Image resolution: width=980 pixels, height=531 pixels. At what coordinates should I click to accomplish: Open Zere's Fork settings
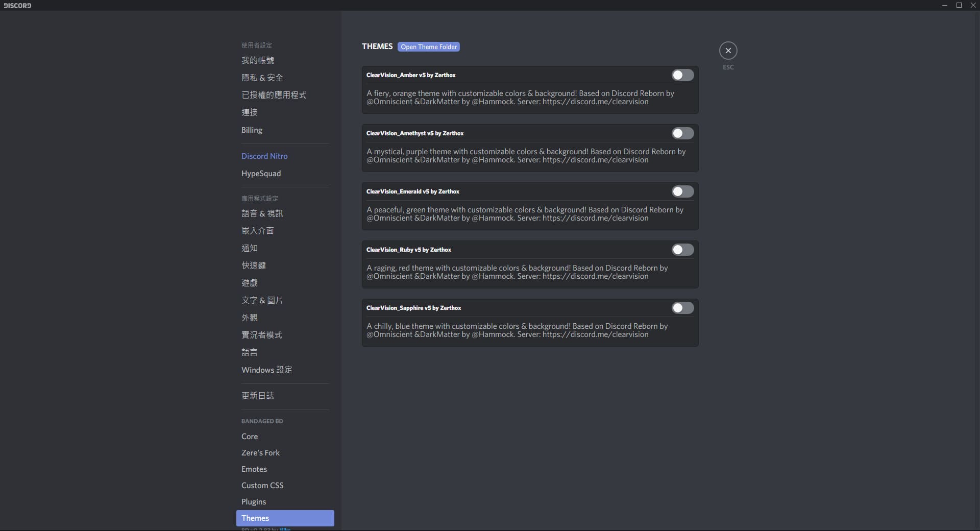click(x=285, y=453)
